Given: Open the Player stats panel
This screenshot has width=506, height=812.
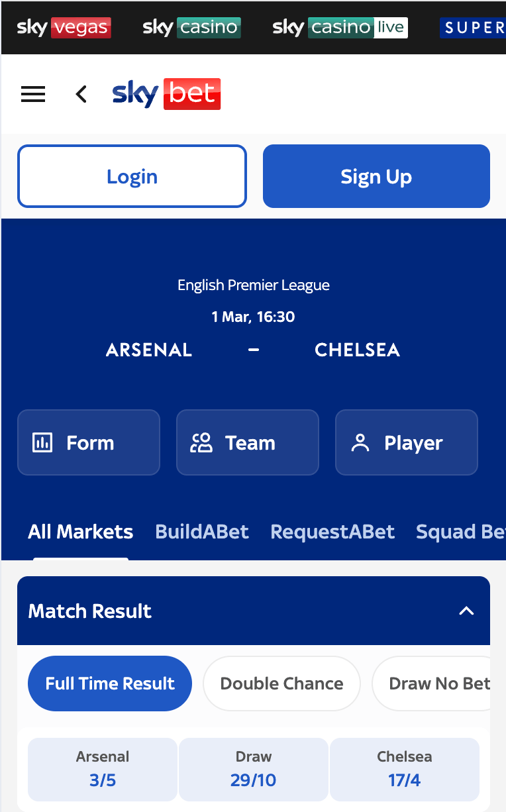Looking at the screenshot, I should pyautogui.click(x=407, y=442).
